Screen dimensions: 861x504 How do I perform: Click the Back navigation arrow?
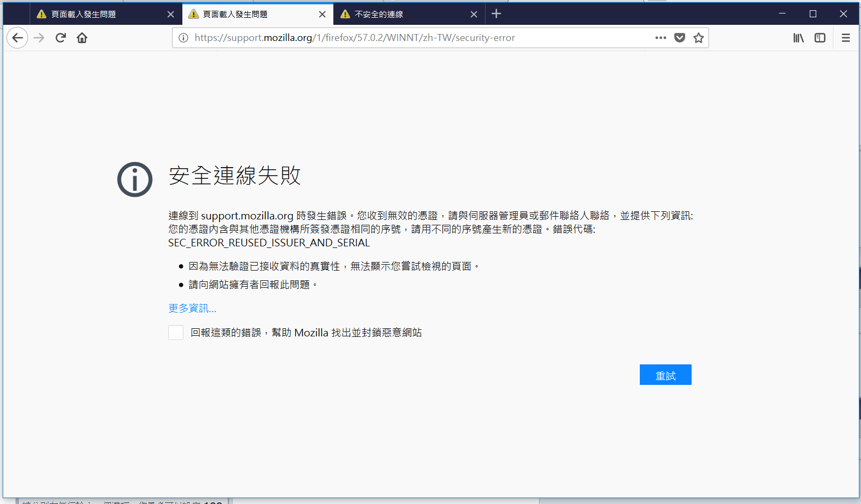pyautogui.click(x=17, y=38)
